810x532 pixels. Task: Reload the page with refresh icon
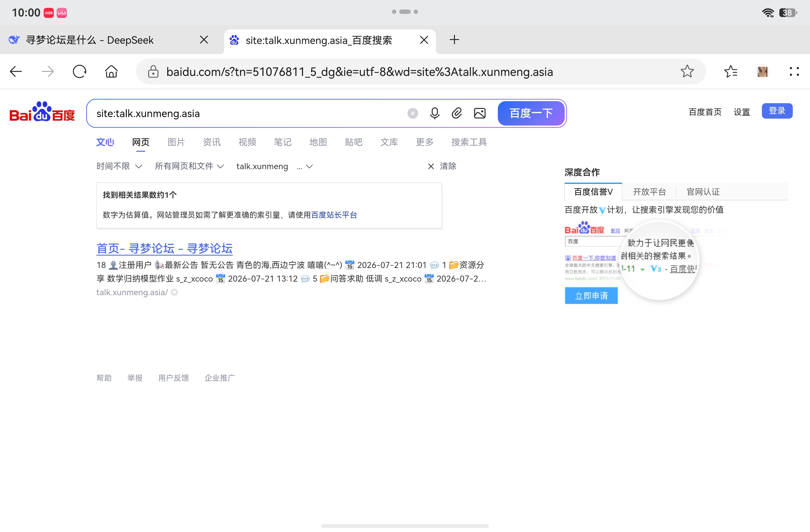click(x=79, y=71)
